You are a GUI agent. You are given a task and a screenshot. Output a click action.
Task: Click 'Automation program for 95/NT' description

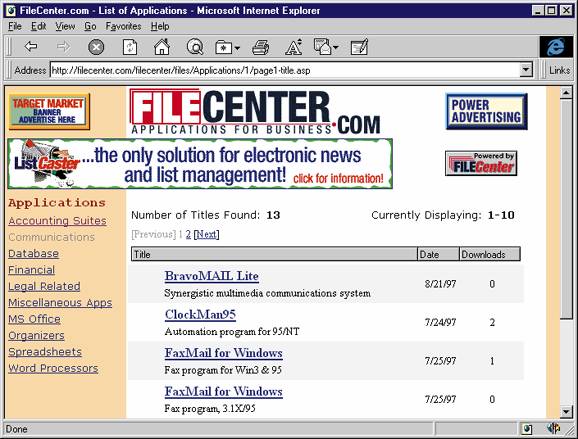232,332
